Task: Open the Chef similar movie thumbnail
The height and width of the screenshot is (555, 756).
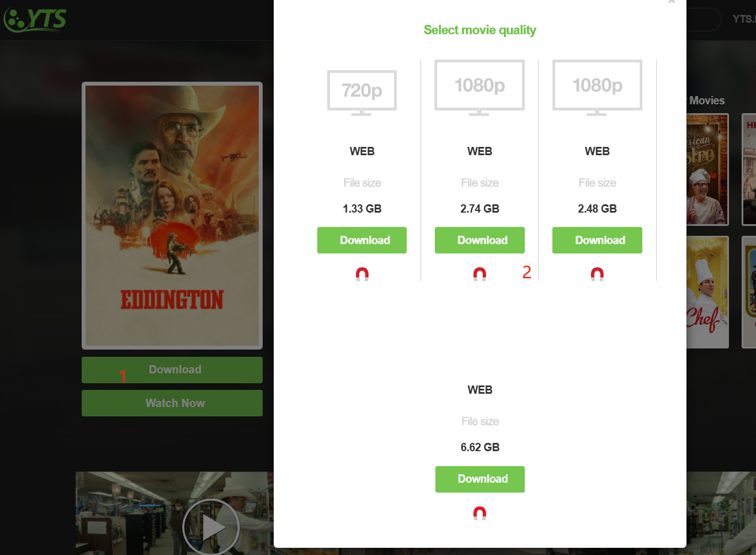Action: [707, 292]
